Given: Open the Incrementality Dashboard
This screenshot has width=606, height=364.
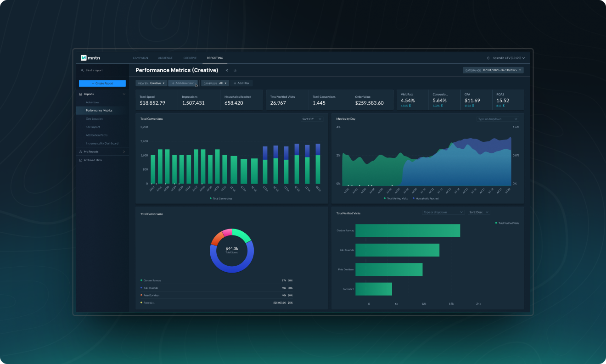Looking at the screenshot, I should pos(102,143).
